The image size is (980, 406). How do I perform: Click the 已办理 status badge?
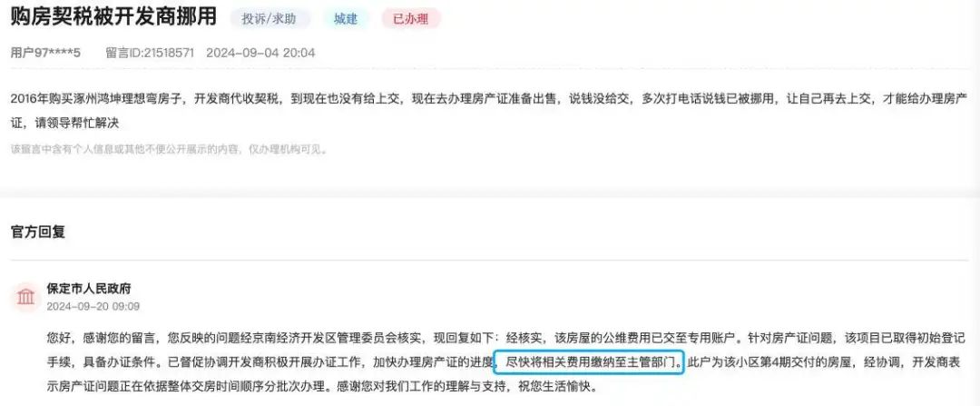pos(411,19)
